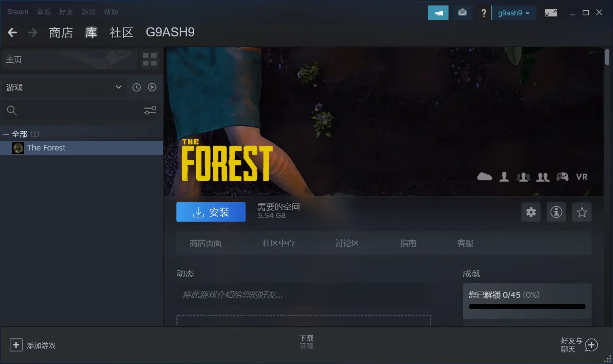This screenshot has height=364, width=613.
Task: Open the 游戏 menu in menu bar
Action: tap(88, 12)
